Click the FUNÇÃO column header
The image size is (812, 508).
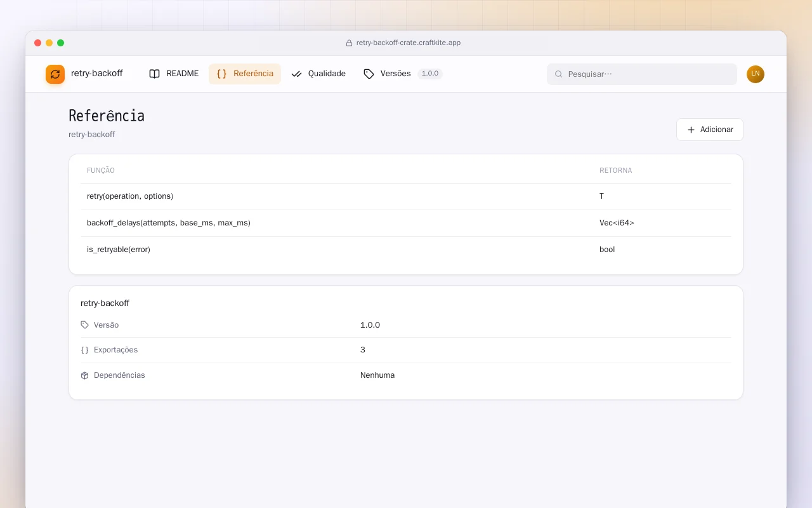click(101, 170)
